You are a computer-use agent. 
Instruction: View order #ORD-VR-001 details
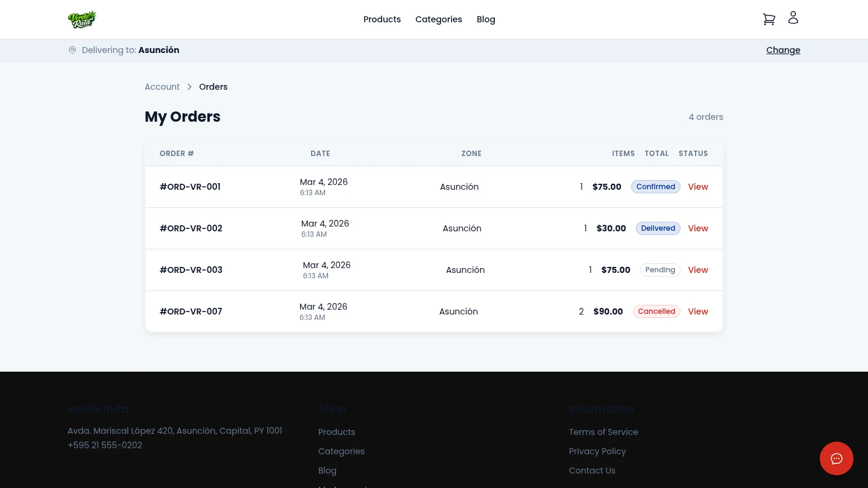(697, 187)
